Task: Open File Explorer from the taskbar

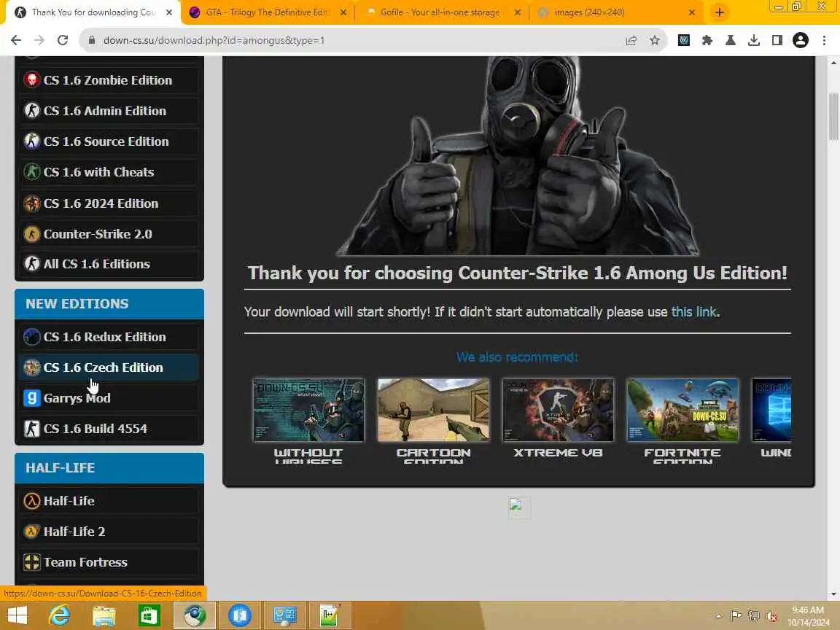Action: pyautogui.click(x=104, y=615)
